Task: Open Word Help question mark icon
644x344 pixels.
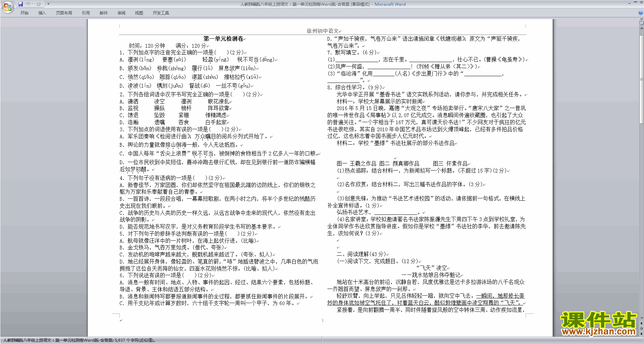Action: 641,13
